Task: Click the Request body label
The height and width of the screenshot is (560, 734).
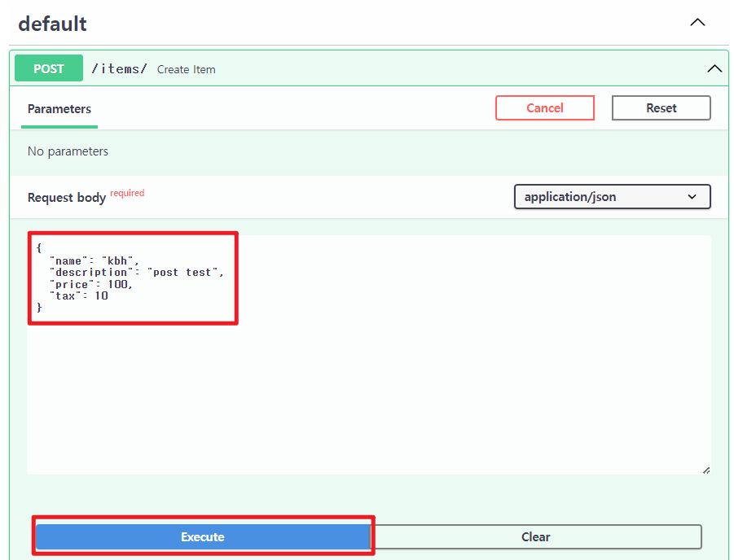Action: [x=67, y=198]
